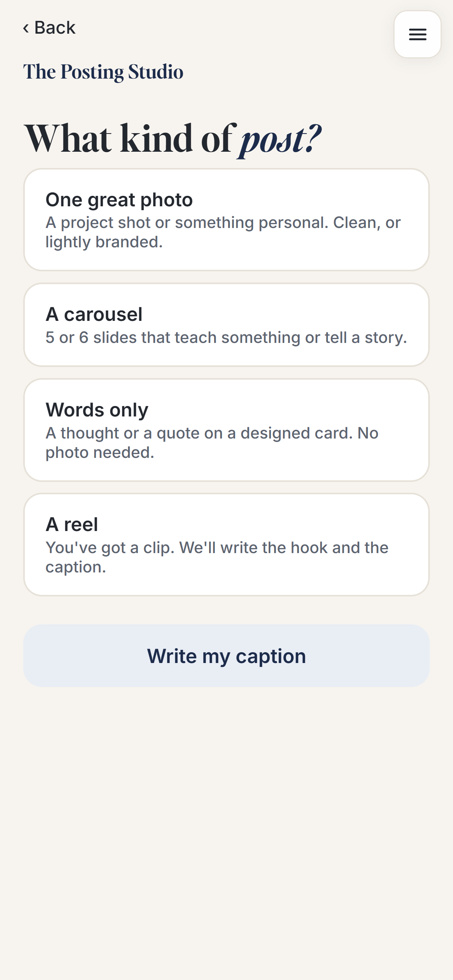
Task: Click the back chevron arrow
Action: (x=26, y=28)
